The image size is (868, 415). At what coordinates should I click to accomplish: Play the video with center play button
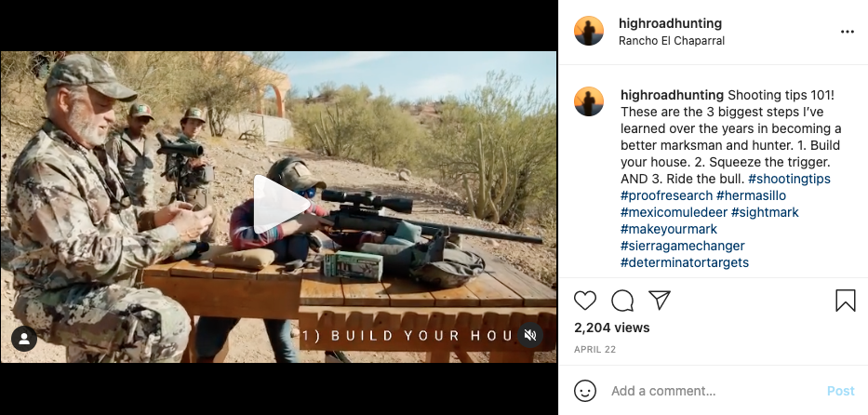(x=279, y=204)
